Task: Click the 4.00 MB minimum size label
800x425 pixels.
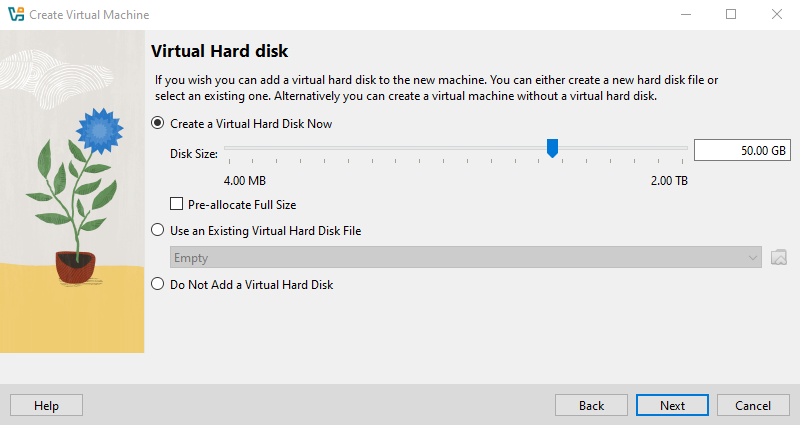Action: point(244,181)
